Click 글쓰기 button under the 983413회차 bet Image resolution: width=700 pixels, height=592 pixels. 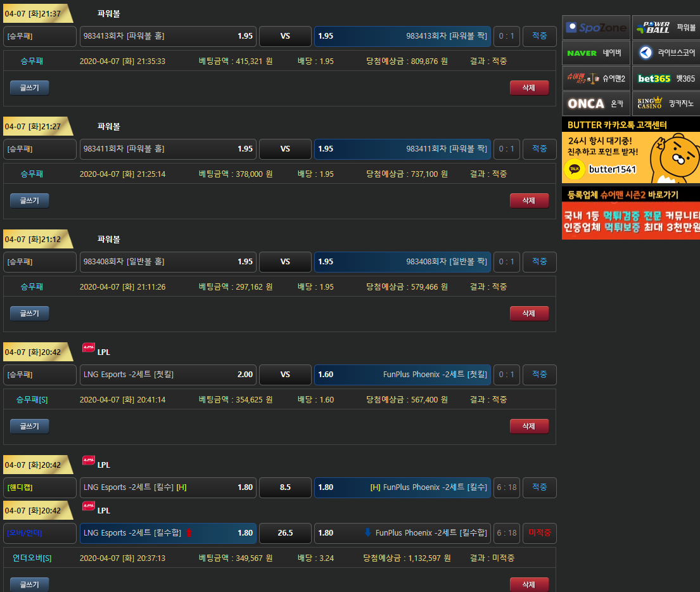[x=29, y=88]
